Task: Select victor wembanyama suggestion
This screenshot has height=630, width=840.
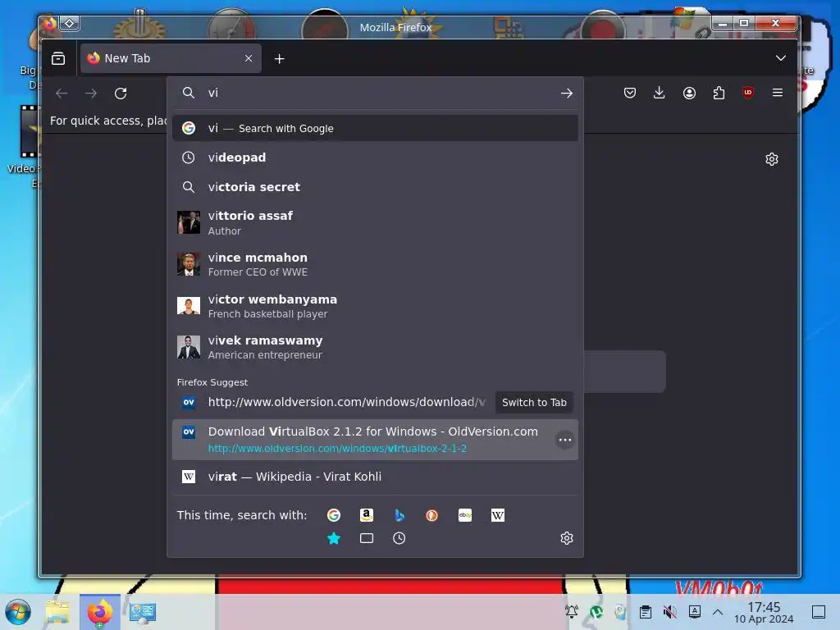Action: click(375, 306)
